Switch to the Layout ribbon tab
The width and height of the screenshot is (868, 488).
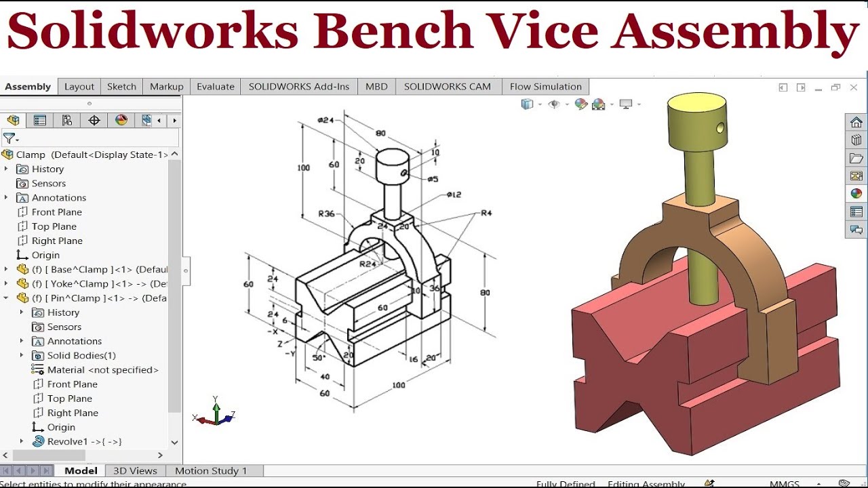coord(79,87)
